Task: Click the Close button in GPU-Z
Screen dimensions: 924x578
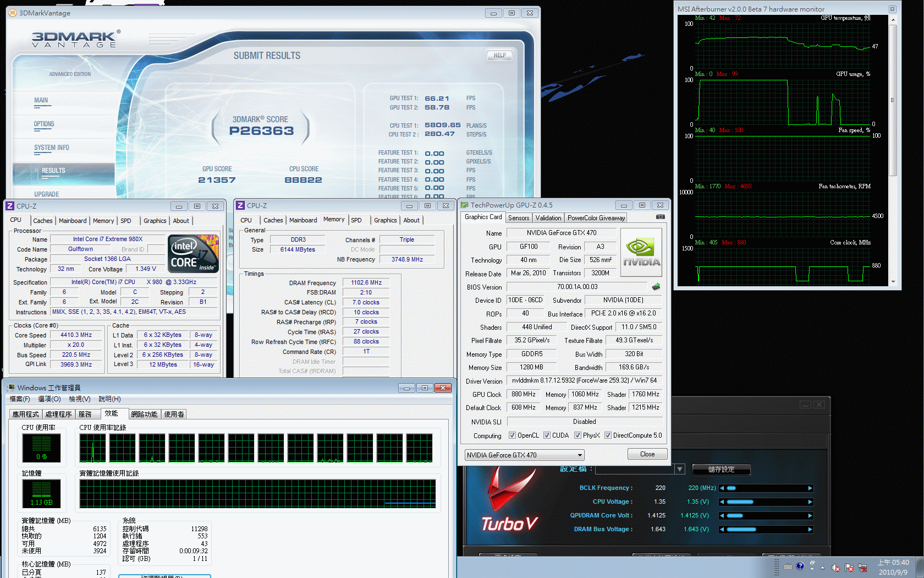Action: click(647, 454)
